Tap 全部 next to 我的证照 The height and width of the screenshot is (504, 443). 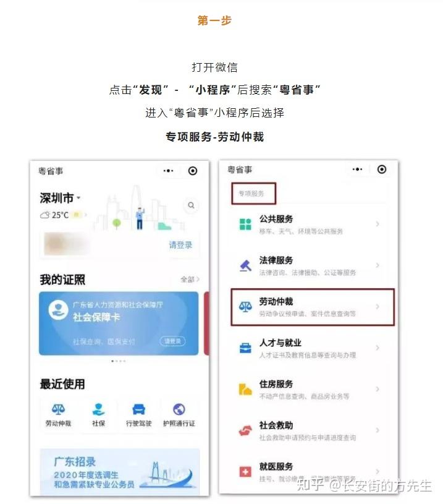190,280
